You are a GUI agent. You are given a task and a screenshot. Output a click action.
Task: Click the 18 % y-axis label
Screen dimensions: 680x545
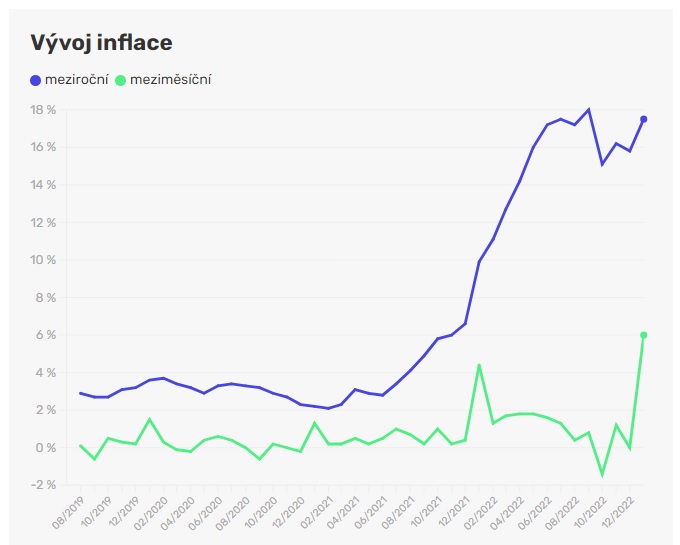[43, 109]
